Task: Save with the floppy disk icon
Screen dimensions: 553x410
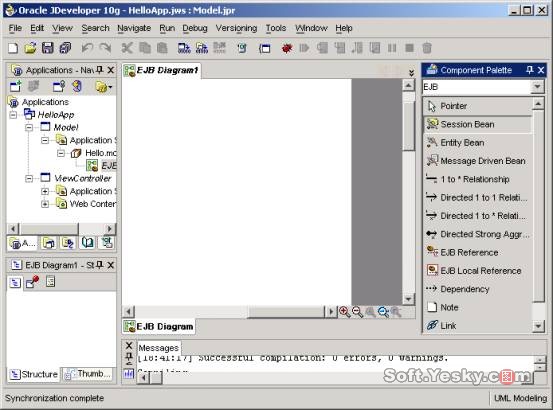Action: (x=48, y=48)
